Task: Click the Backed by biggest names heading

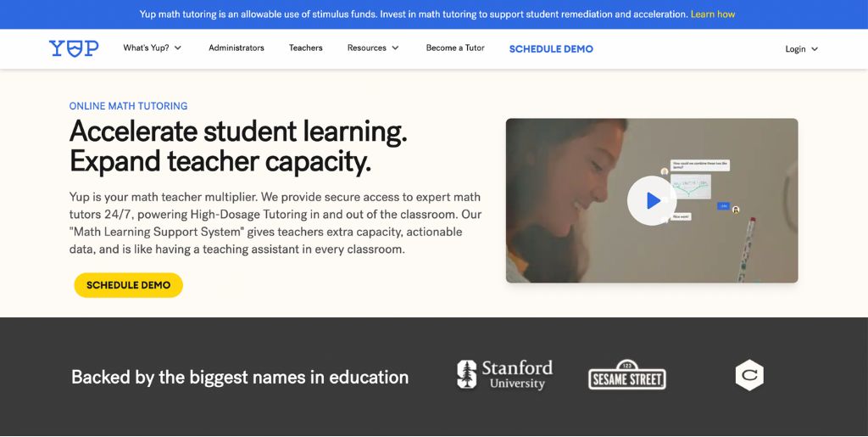Action: [240, 378]
